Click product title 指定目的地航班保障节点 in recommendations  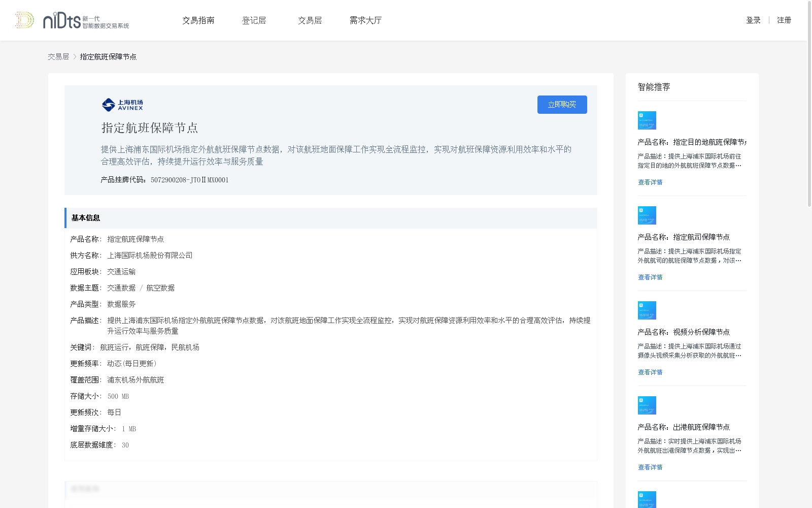(692, 142)
